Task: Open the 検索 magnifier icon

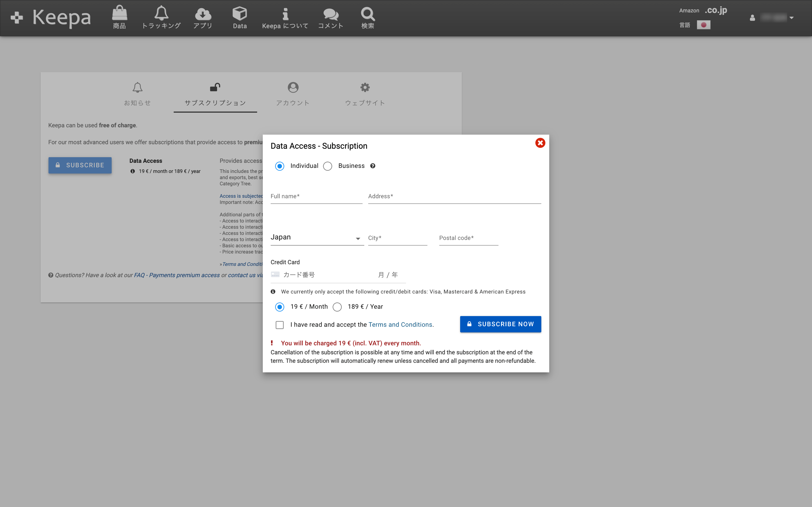Action: 367,14
